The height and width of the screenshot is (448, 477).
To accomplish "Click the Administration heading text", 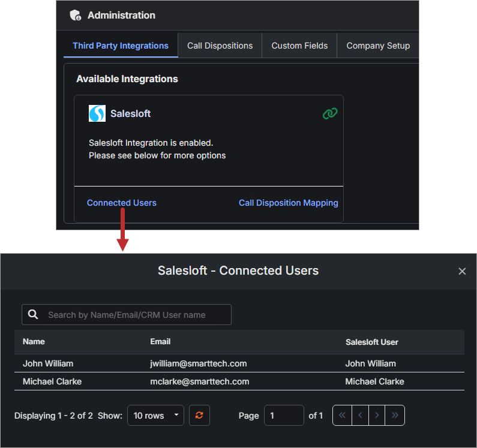I will click(x=121, y=15).
